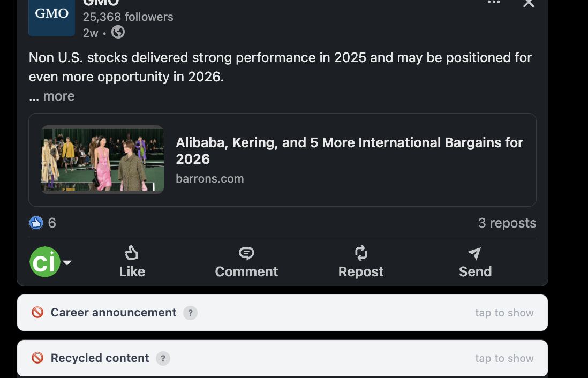
Task: Click the question mark next to Recycled content
Action: pyautogui.click(x=163, y=358)
